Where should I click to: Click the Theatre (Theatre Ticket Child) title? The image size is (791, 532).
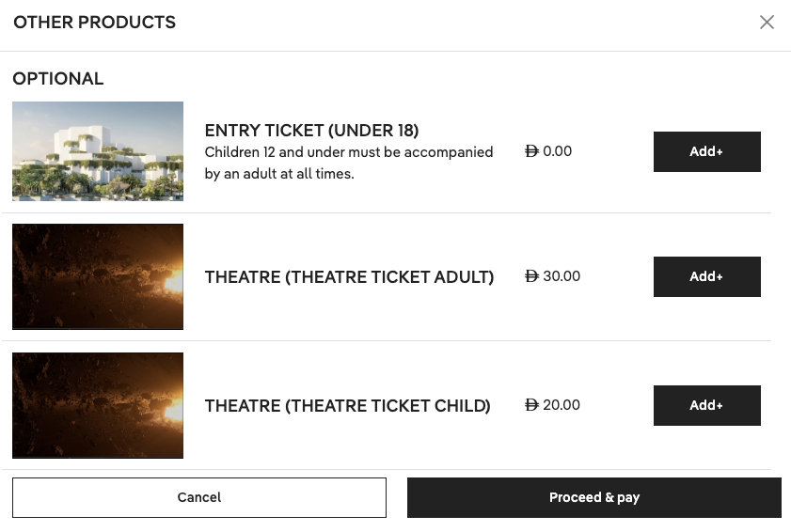(347, 406)
